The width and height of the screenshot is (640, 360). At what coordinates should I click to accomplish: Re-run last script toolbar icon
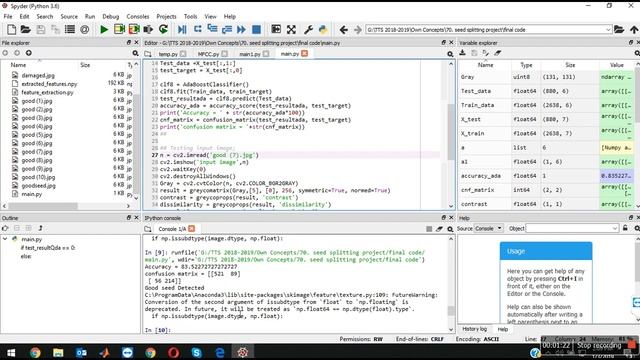tap(163, 29)
